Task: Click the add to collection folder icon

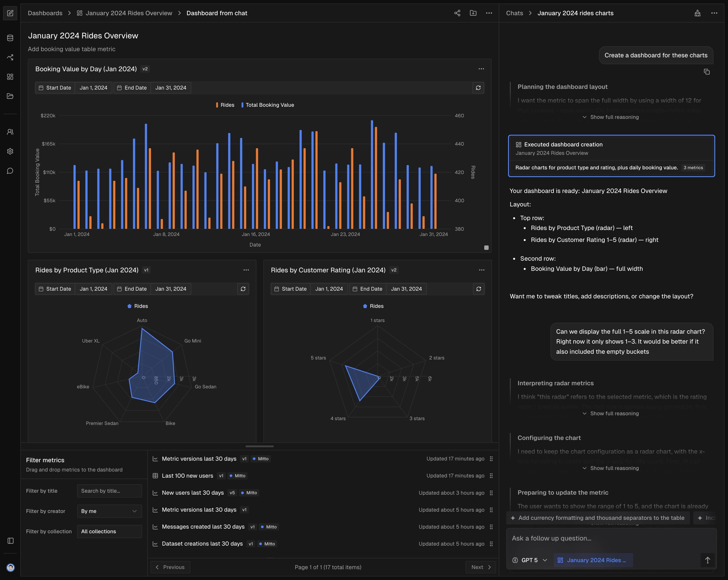Action: pyautogui.click(x=473, y=13)
